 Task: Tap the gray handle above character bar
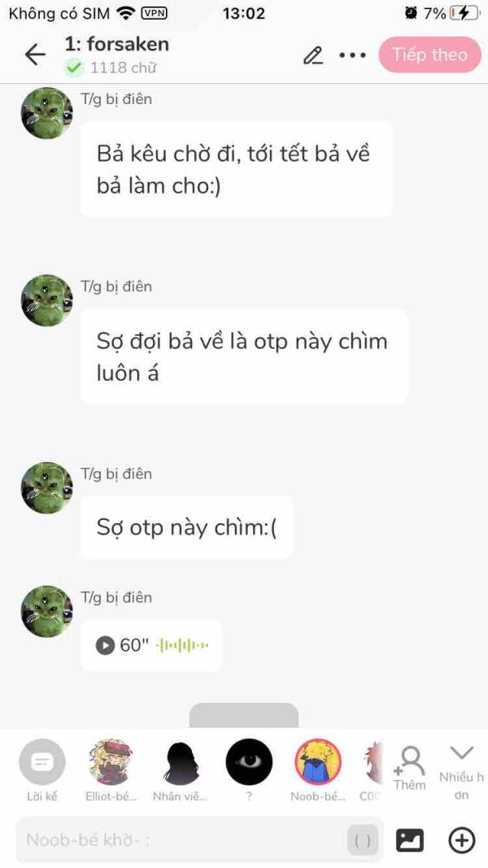[x=244, y=715]
